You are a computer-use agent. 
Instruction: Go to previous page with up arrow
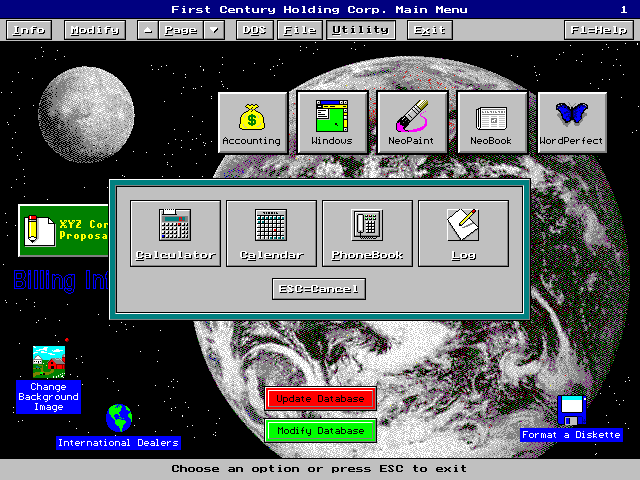tap(148, 30)
